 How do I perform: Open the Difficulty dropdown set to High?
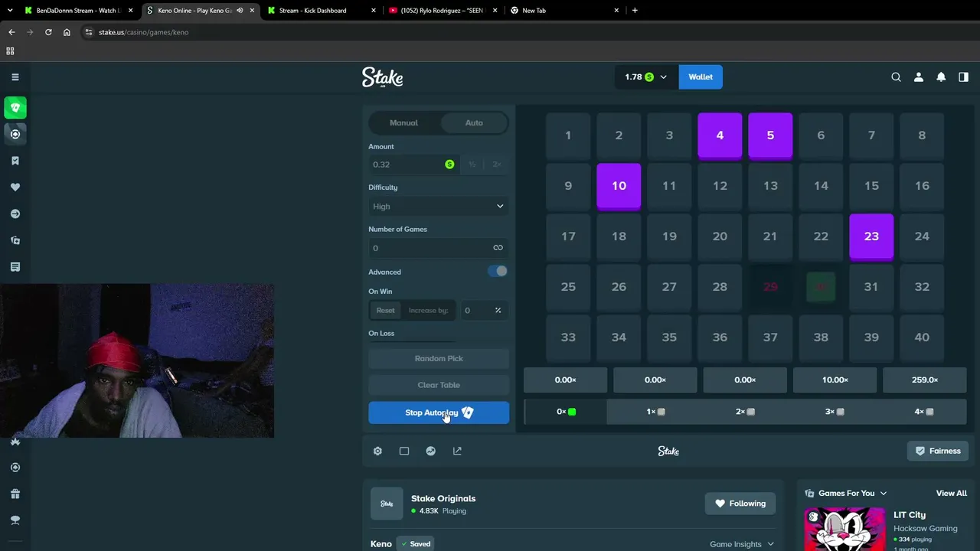point(439,206)
